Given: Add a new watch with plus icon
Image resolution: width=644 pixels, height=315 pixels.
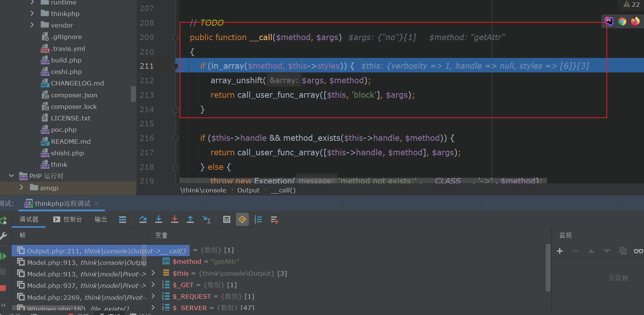Looking at the screenshot, I should [x=560, y=251].
